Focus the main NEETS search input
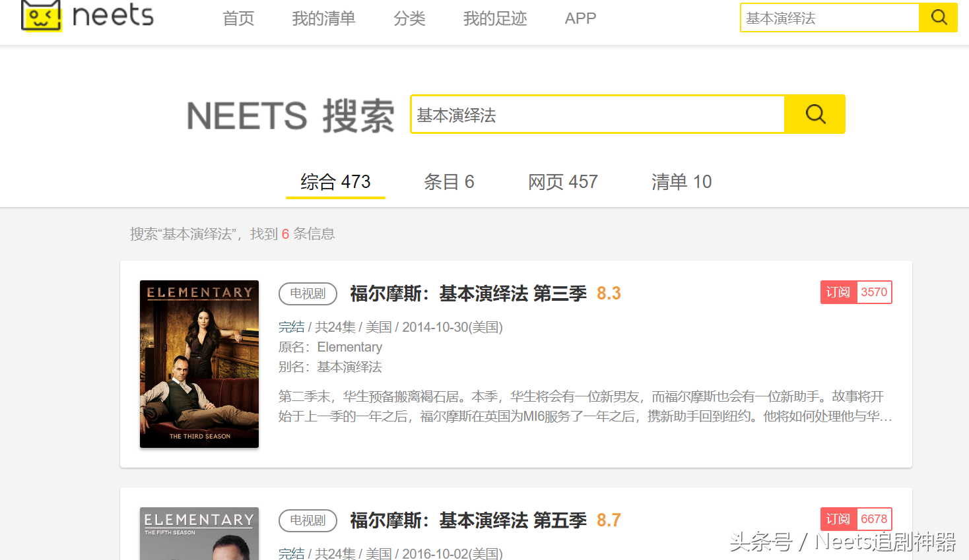969x560 pixels. [598, 115]
